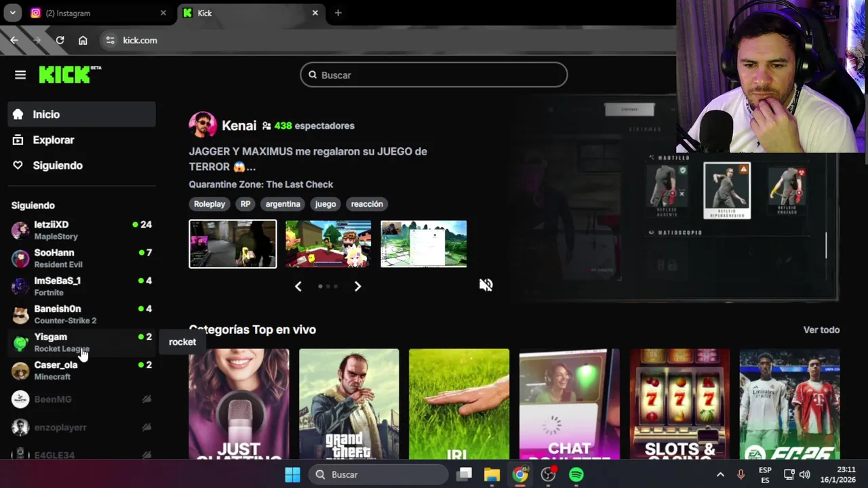This screenshot has height=488, width=868.
Task: Click the search magnifier icon
Action: [x=313, y=75]
